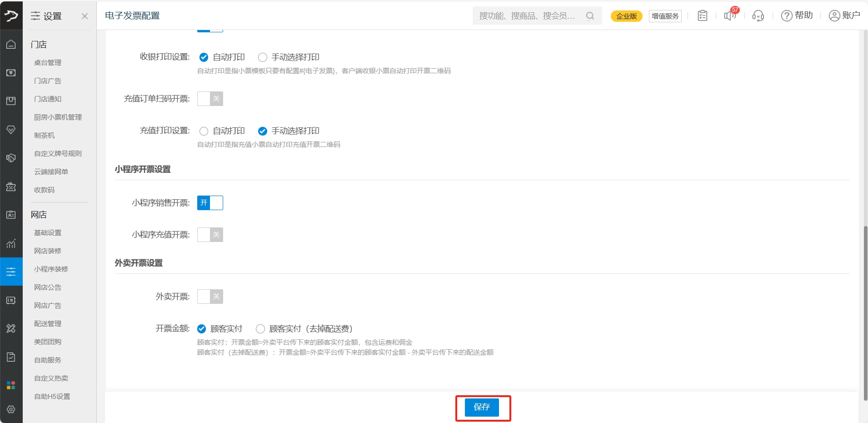Open 门店广告 menu item
The image size is (868, 423).
point(48,81)
